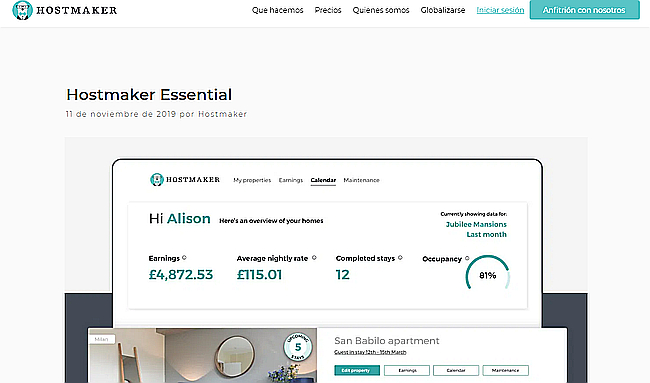
Task: Click the Maintenance button for San Babilo
Action: (x=505, y=370)
